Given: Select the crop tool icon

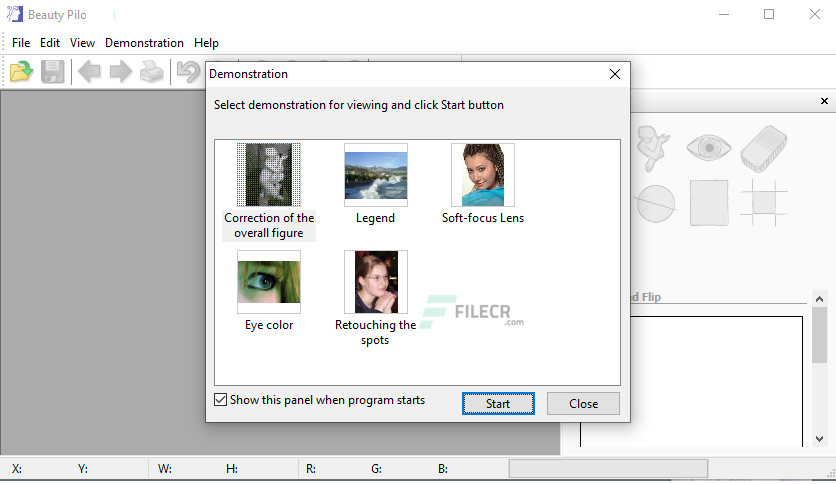Looking at the screenshot, I should pos(763,203).
